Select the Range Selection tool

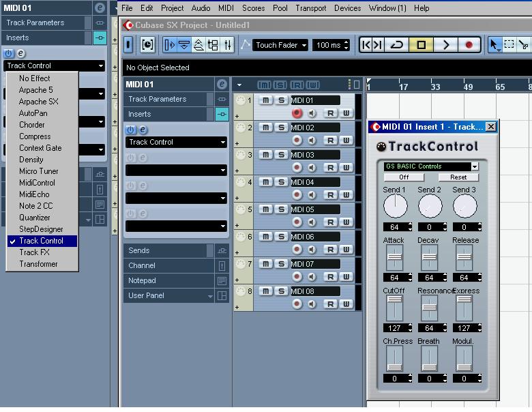[509, 45]
